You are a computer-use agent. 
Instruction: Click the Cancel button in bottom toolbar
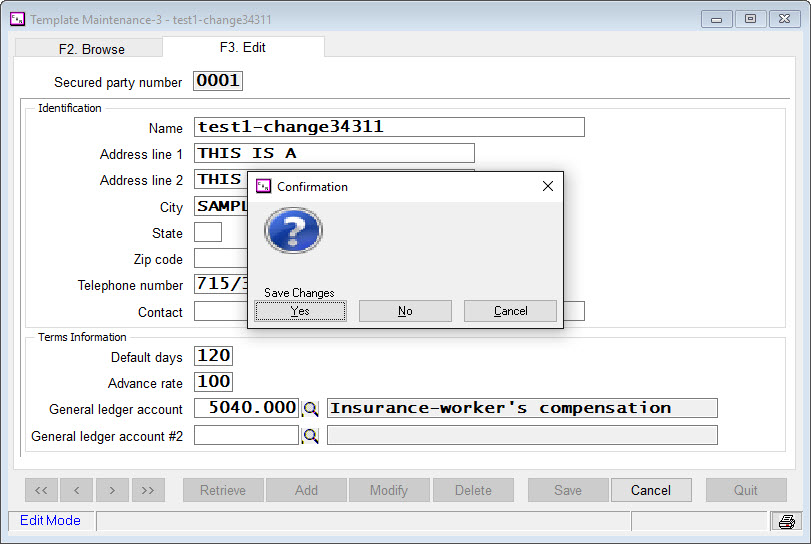pos(650,490)
